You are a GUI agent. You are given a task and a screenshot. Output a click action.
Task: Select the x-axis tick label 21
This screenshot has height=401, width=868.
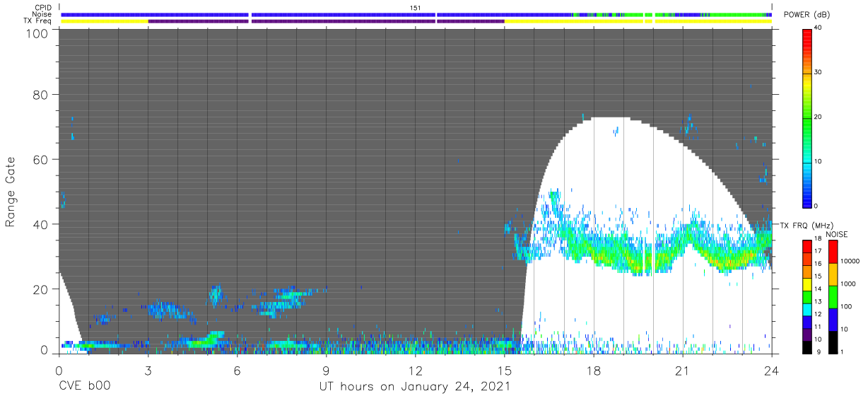coord(682,371)
